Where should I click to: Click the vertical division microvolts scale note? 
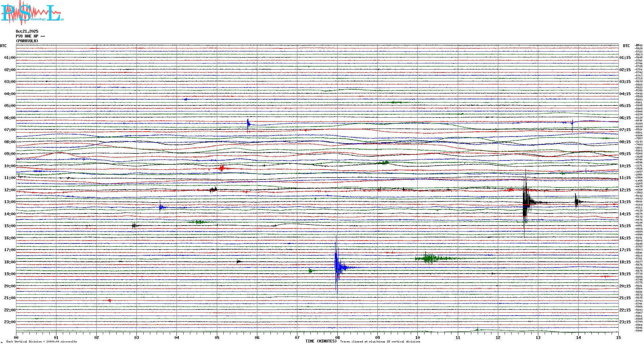(42, 342)
